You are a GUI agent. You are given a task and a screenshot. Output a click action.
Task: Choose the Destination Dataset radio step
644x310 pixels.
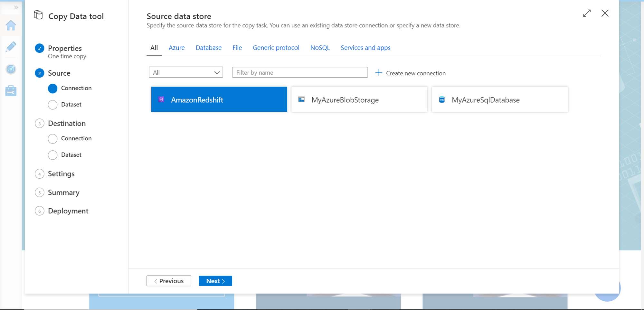[x=53, y=155]
